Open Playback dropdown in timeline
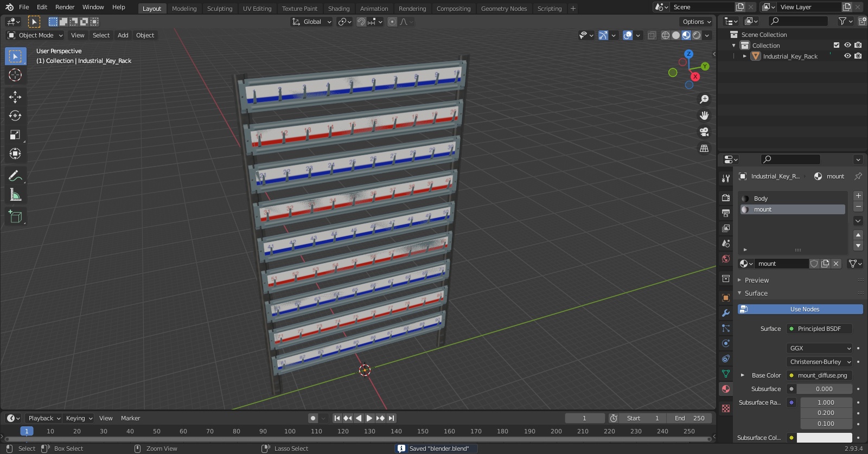 [x=44, y=418]
